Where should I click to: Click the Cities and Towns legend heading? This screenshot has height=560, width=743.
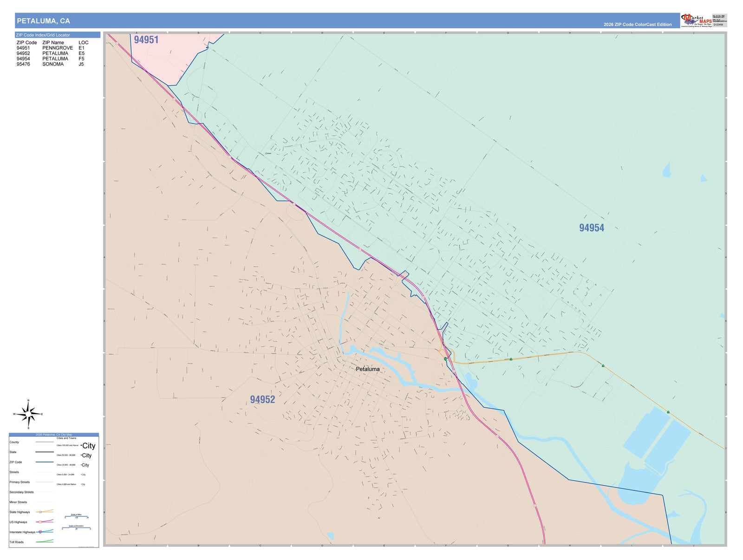(x=66, y=438)
